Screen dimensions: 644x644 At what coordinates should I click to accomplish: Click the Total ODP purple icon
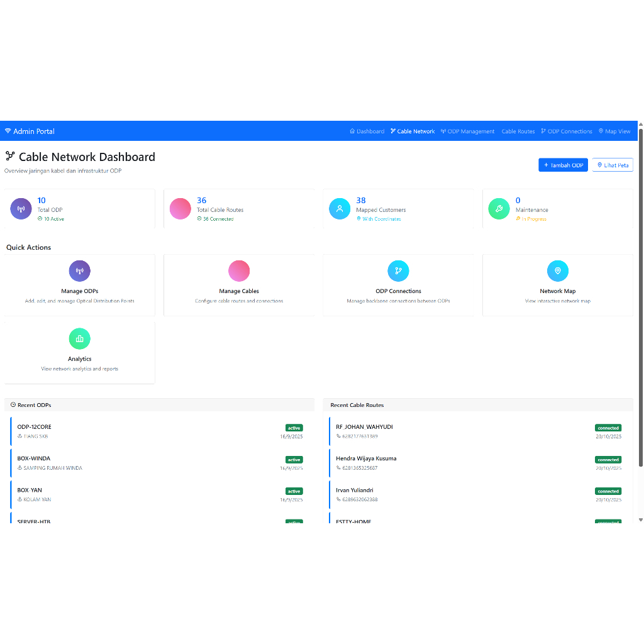(21, 209)
